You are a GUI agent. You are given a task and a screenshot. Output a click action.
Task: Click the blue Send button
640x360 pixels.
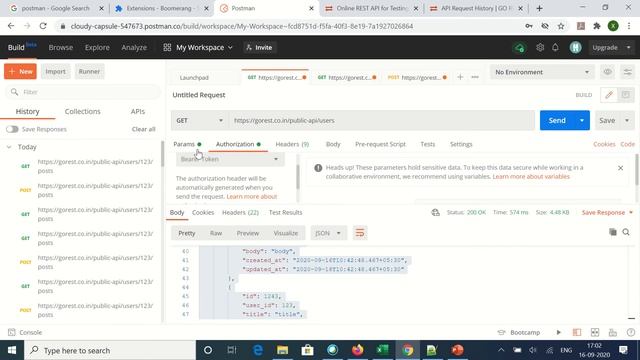point(557,120)
